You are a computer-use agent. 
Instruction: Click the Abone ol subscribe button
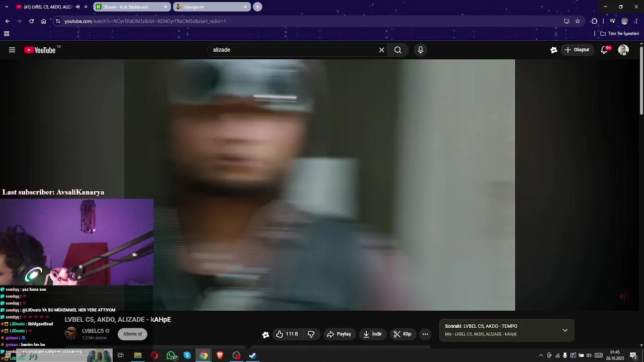coord(133,334)
